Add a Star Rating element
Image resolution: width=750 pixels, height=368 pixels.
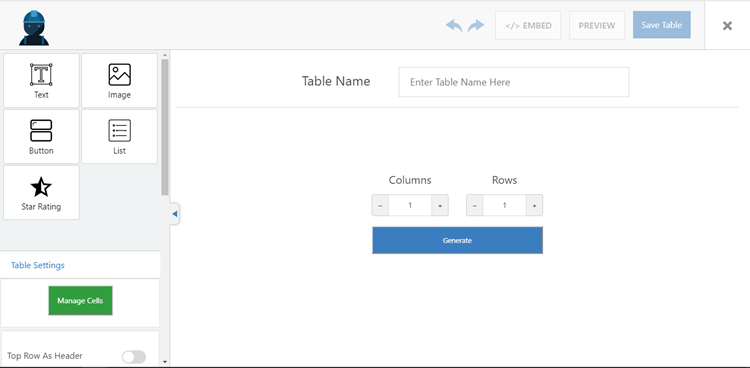(41, 192)
